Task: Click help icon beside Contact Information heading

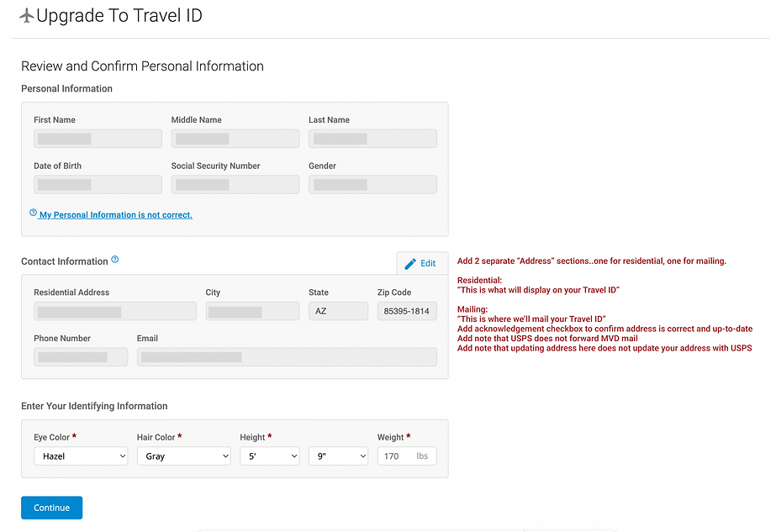Action: click(x=115, y=260)
